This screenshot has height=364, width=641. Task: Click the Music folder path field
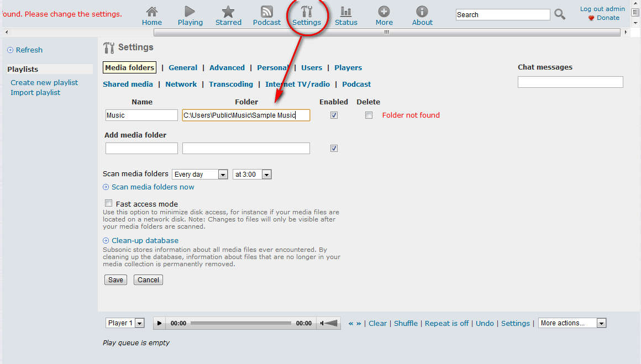(x=246, y=115)
